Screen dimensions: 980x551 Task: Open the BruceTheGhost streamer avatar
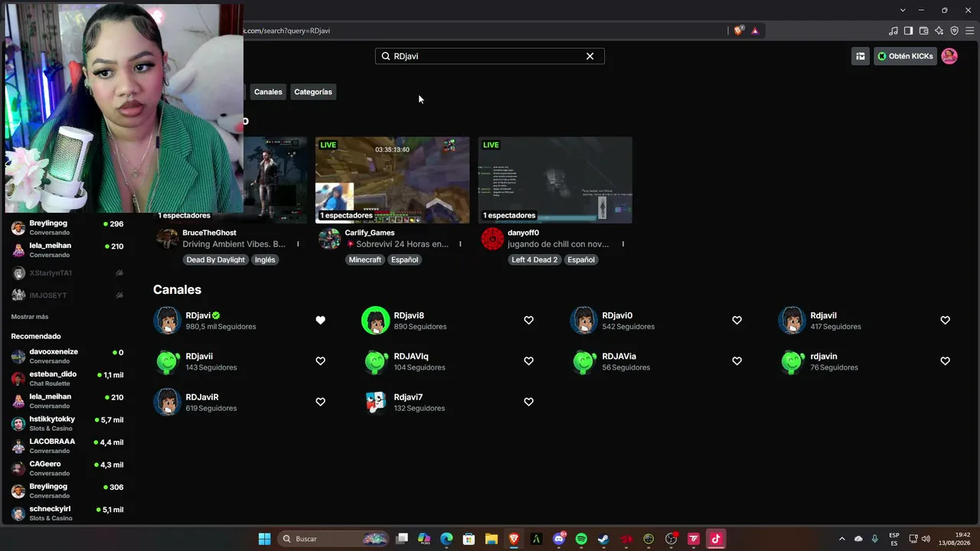click(167, 239)
